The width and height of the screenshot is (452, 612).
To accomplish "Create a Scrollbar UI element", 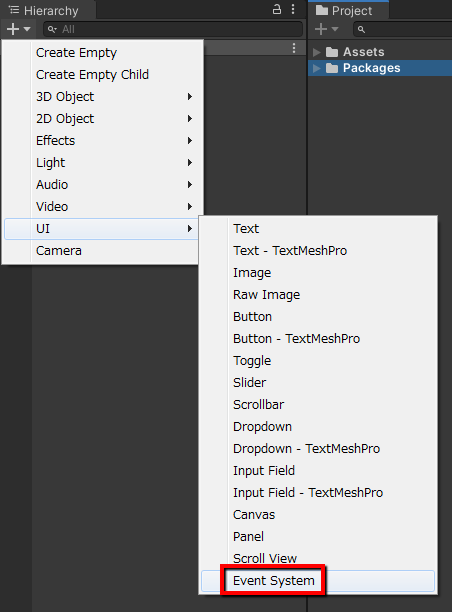I will tap(318, 405).
